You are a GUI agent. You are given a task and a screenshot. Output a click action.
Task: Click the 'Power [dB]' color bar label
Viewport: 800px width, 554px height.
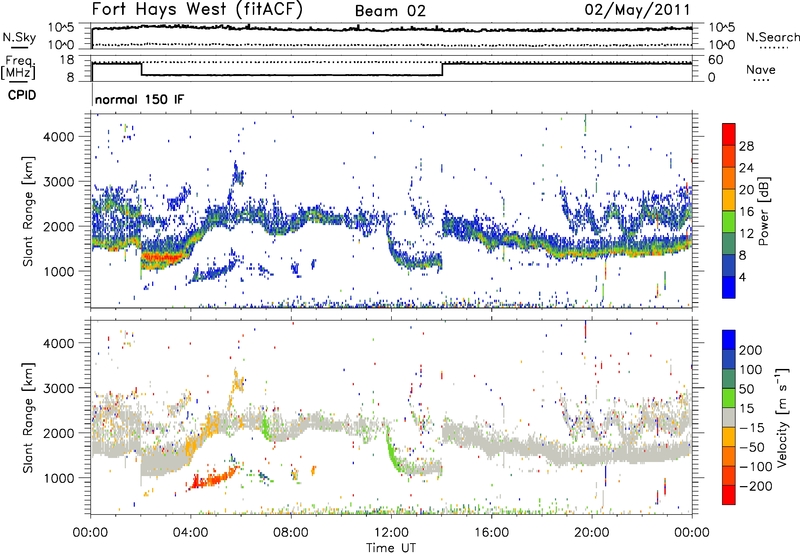[x=764, y=211]
